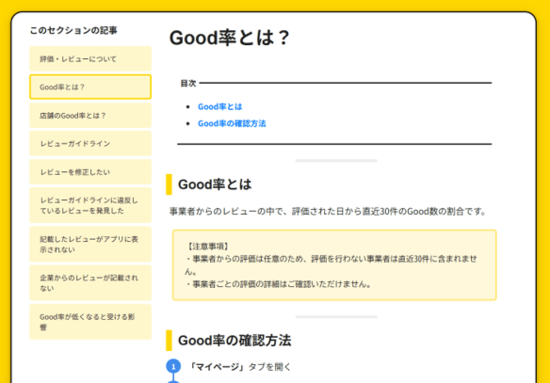Click the 目次 label
Viewport: 550px width, 383px height.
(x=188, y=83)
